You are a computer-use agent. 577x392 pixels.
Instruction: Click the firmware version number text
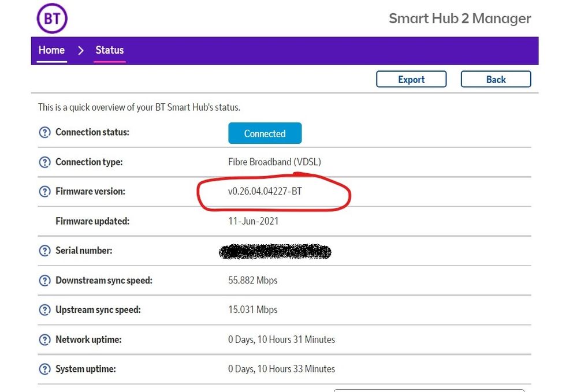click(265, 192)
